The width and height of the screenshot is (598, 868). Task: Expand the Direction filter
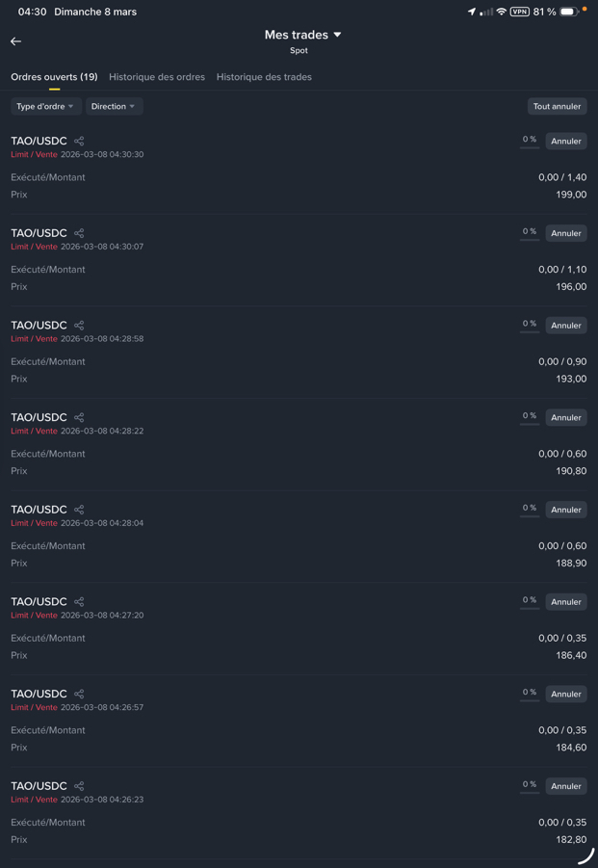click(114, 107)
